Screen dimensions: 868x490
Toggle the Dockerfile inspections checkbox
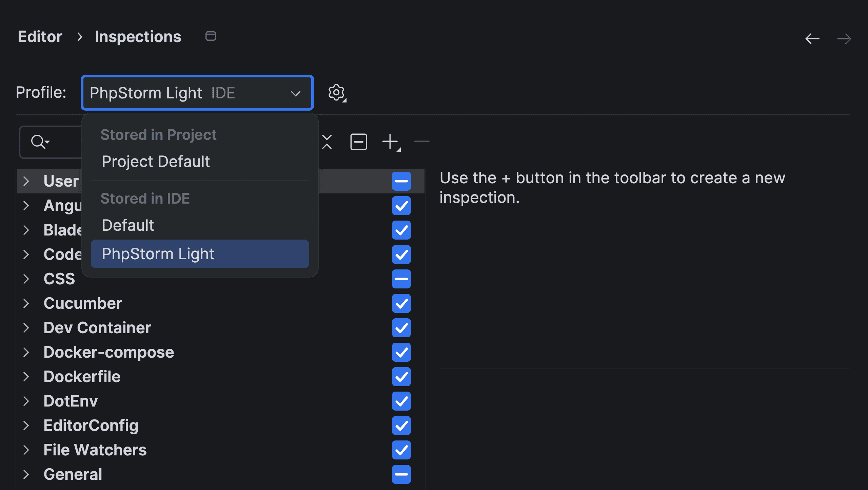(x=401, y=377)
